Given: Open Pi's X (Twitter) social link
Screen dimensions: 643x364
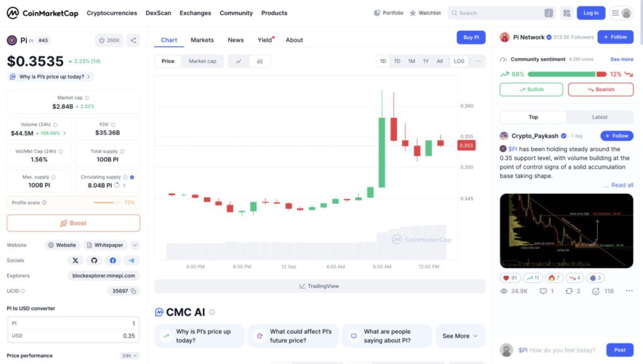Looking at the screenshot, I should tap(75, 260).
